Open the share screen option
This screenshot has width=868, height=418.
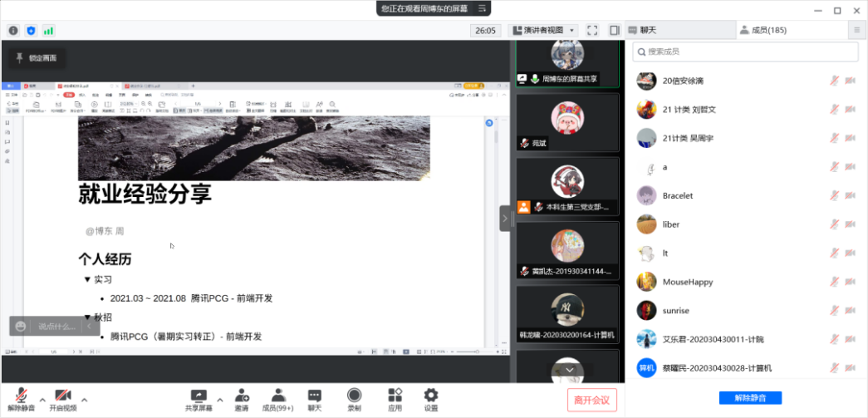click(199, 400)
